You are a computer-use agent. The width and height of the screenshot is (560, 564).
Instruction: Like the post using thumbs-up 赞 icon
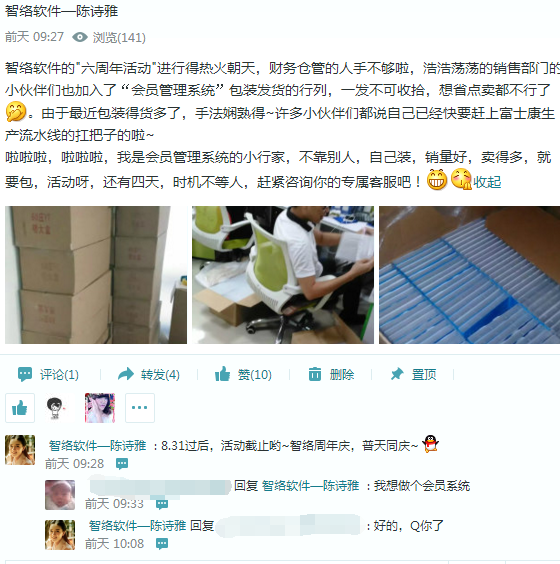coord(222,374)
